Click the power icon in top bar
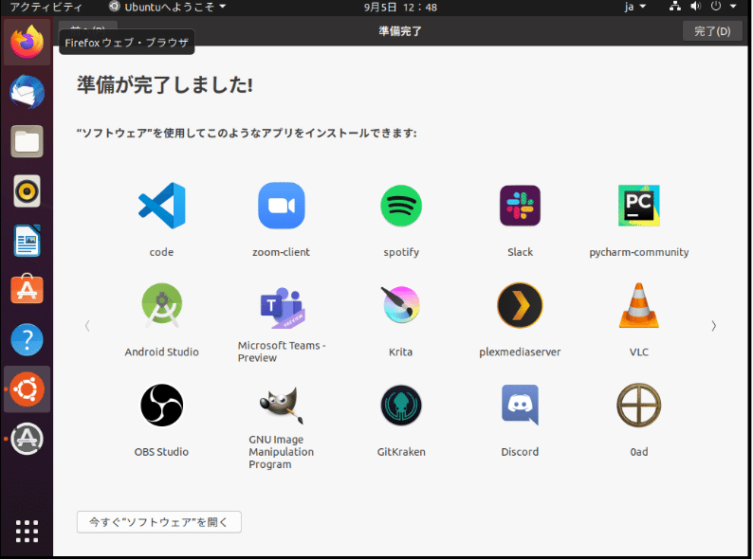This screenshot has height=560, width=753. (716, 7)
